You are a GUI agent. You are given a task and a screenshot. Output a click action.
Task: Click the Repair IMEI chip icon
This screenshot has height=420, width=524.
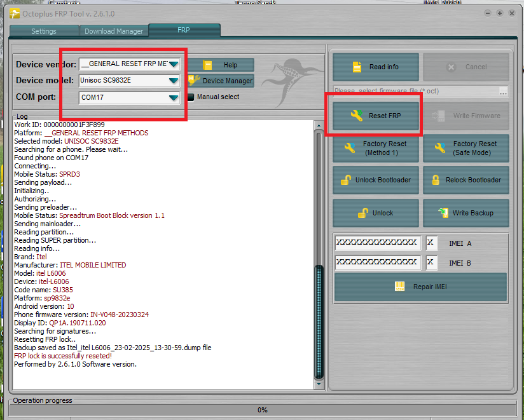[x=400, y=287]
